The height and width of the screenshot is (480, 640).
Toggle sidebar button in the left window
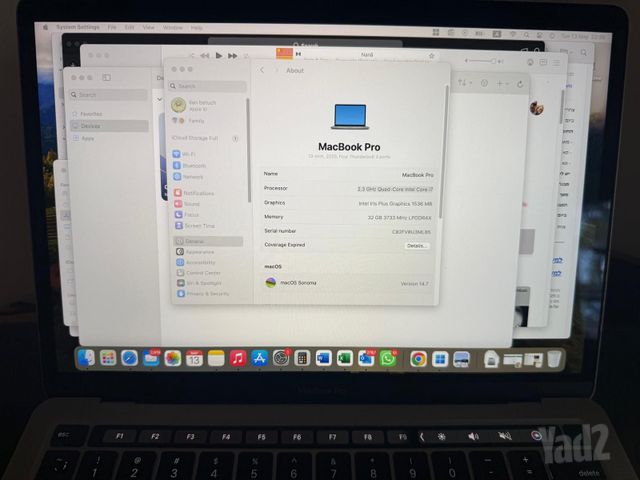[107, 77]
